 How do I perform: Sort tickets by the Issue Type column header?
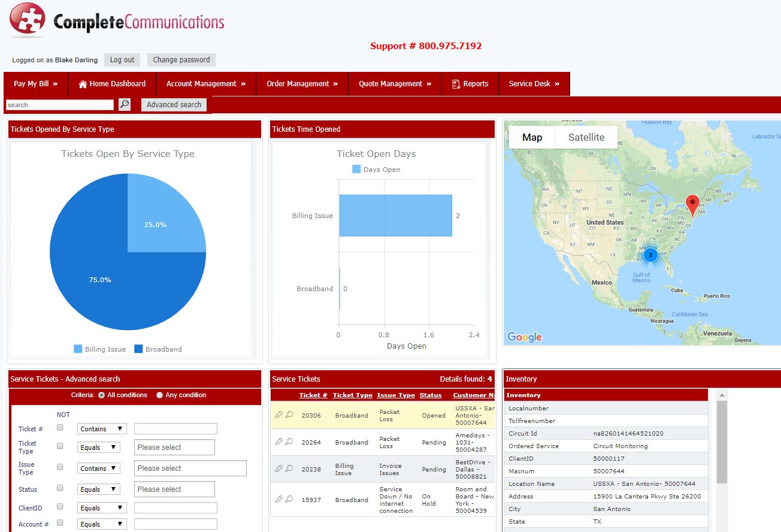pyautogui.click(x=396, y=395)
